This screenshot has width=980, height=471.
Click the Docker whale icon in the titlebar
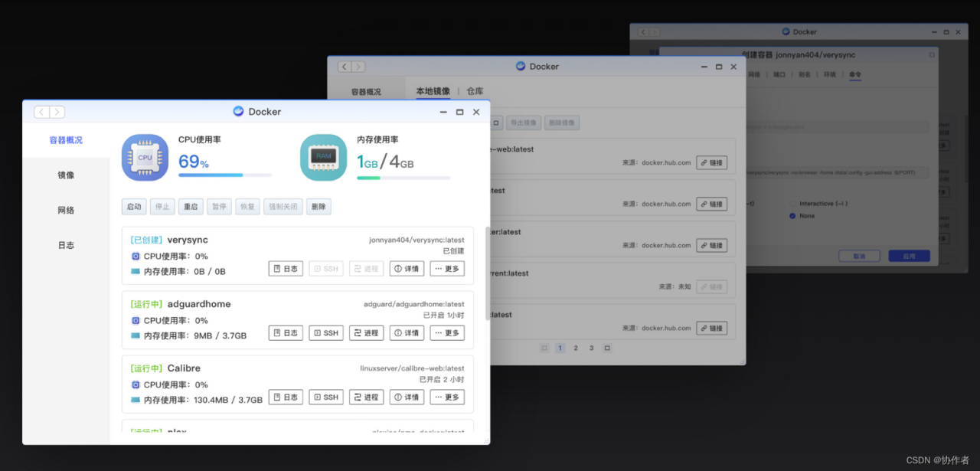[238, 111]
